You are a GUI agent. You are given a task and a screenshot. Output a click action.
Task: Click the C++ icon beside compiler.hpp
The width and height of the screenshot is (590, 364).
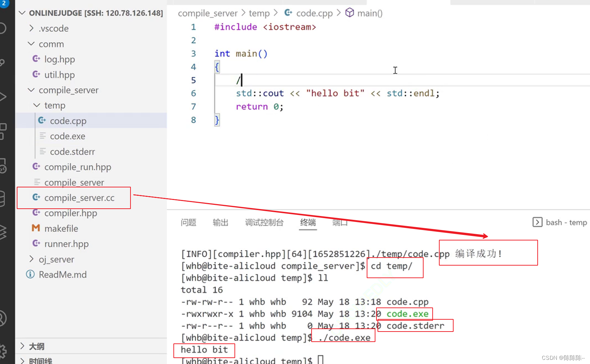tap(36, 213)
